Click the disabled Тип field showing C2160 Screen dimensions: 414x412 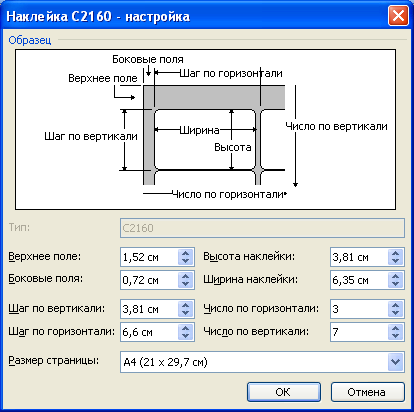262,228
